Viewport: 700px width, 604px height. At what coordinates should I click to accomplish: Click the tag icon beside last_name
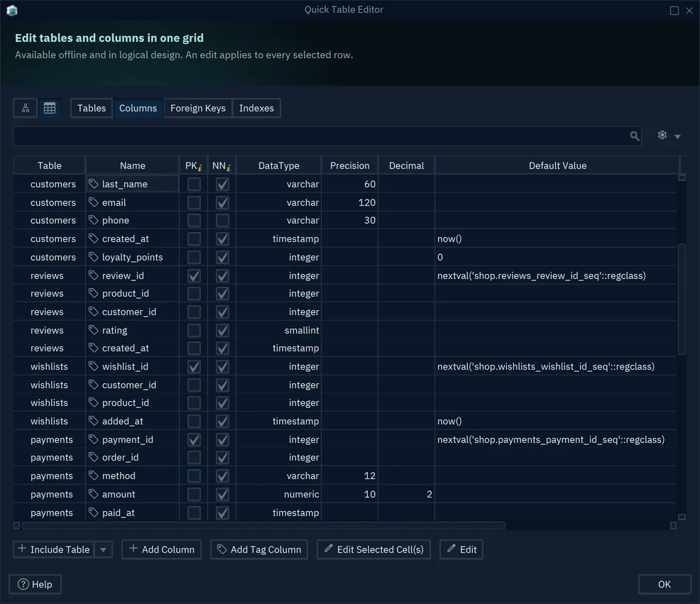pos(93,184)
